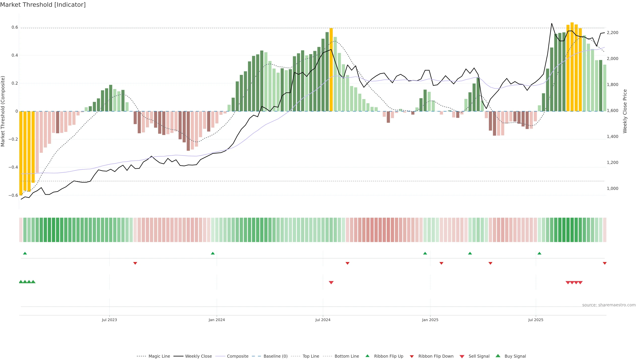Image resolution: width=644 pixels, height=362 pixels.
Task: Click the Weekly Close Price axis title
Action: [625, 111]
